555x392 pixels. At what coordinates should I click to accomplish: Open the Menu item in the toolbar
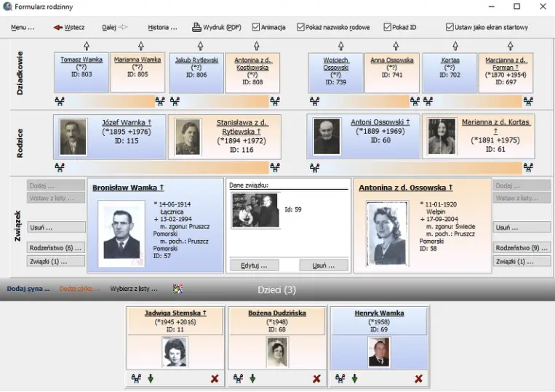[23, 28]
